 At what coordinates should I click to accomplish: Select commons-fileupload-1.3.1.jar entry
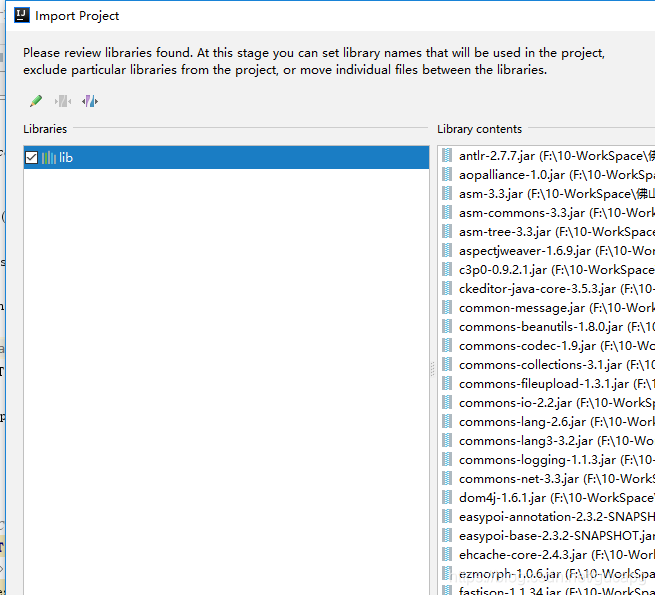tap(548, 384)
